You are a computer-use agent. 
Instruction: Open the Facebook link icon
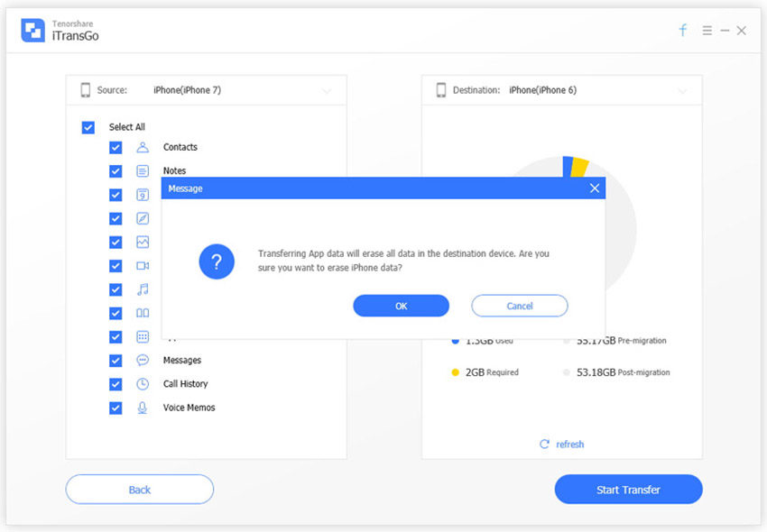683,31
